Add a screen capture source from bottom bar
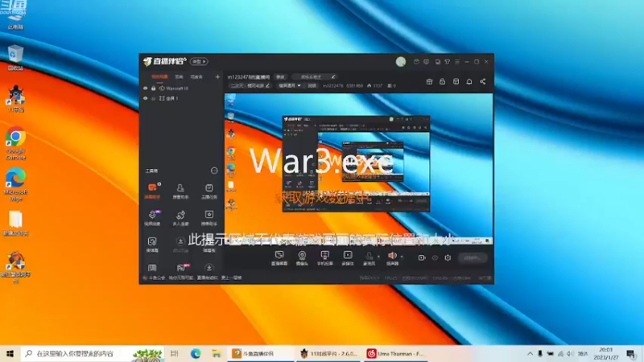Image resolution: width=644 pixels, height=362 pixels. point(279,258)
